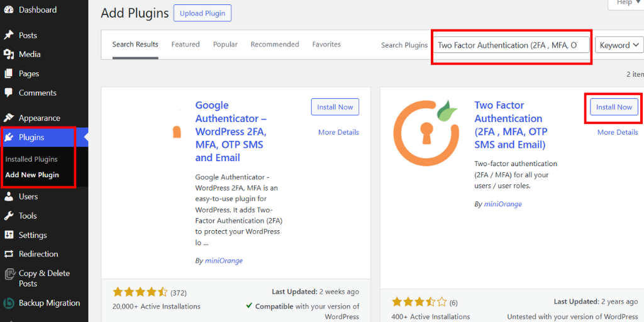The image size is (644, 322).
Task: Switch to the Featured tab
Action: pyautogui.click(x=186, y=45)
